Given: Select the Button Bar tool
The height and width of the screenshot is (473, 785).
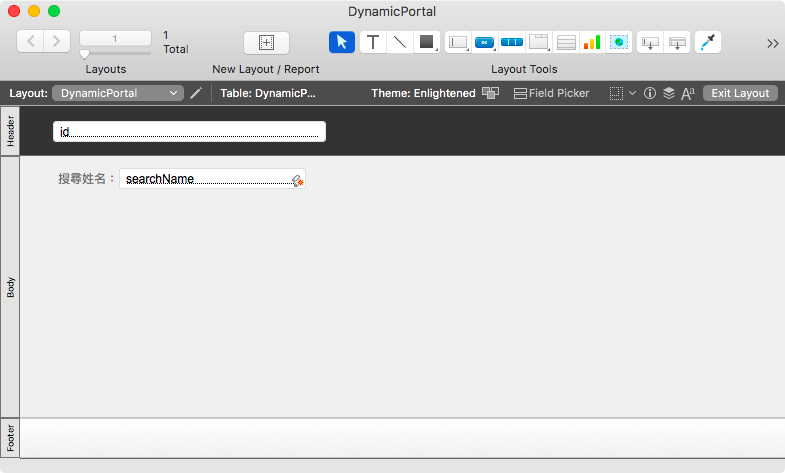Looking at the screenshot, I should 512,42.
